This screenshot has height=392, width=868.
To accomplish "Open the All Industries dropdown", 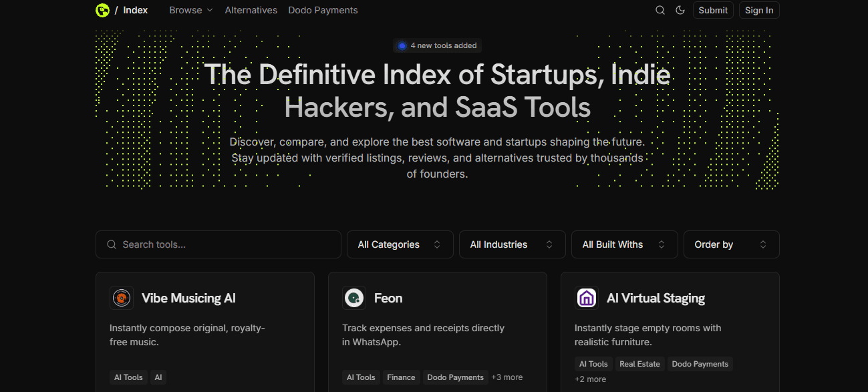I will pos(513,244).
